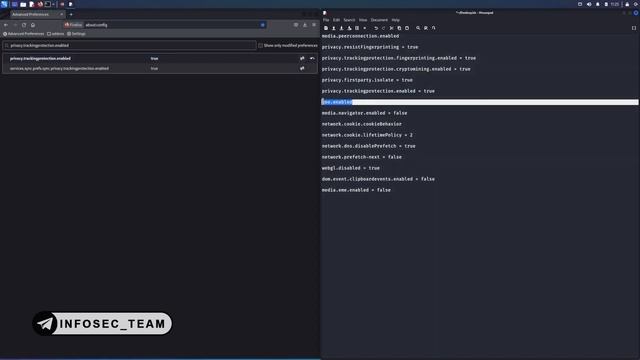Click the Save icon in Mousepad toolbar

pos(341,28)
